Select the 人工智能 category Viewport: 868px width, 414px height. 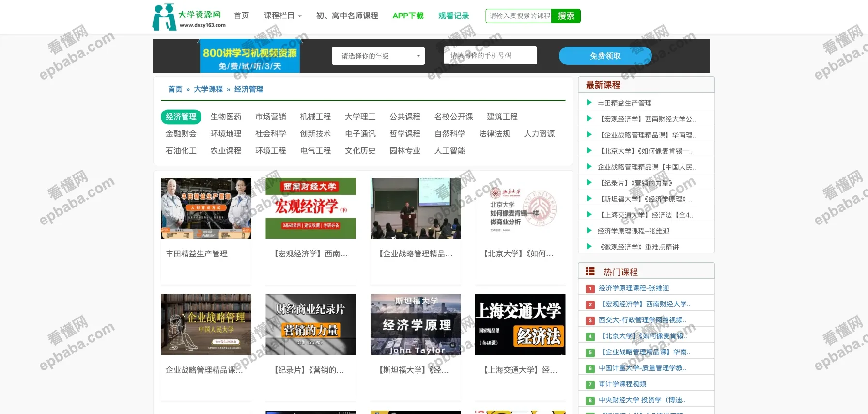coord(449,151)
